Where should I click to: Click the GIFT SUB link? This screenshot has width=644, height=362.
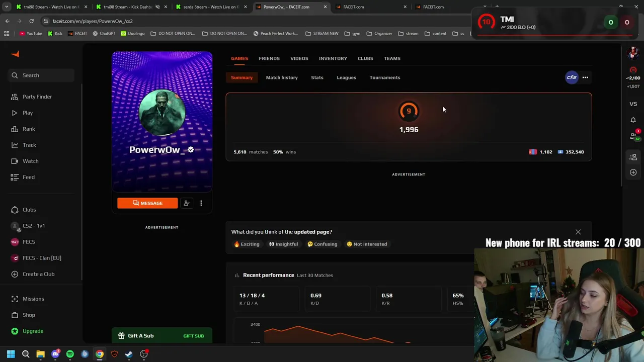tap(194, 336)
